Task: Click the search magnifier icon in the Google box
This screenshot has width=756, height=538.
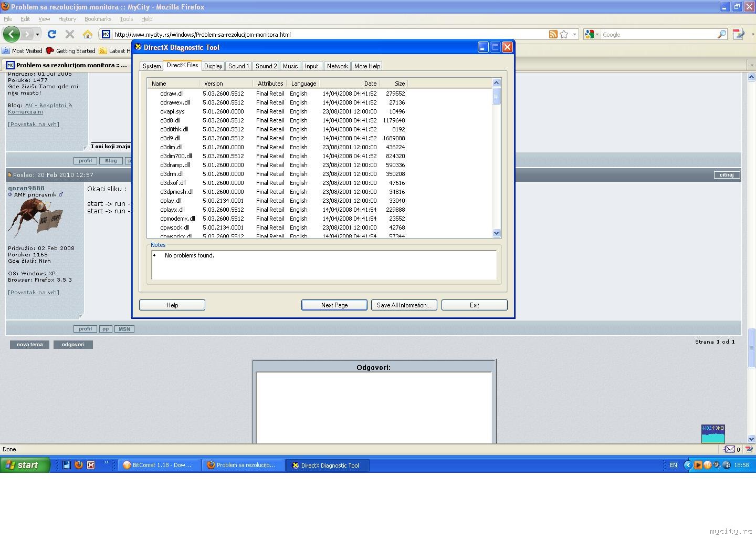Action: coord(722,34)
